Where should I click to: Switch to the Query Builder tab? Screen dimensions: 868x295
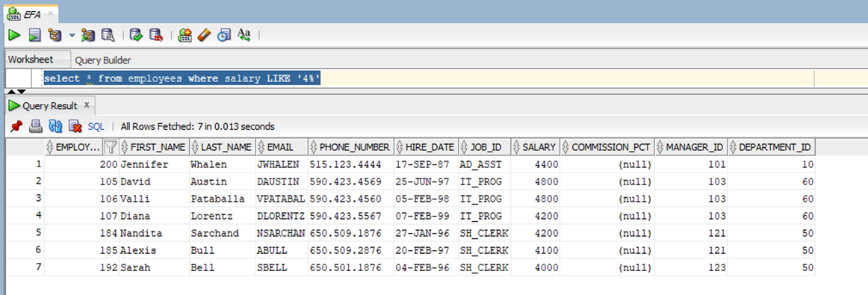click(103, 60)
